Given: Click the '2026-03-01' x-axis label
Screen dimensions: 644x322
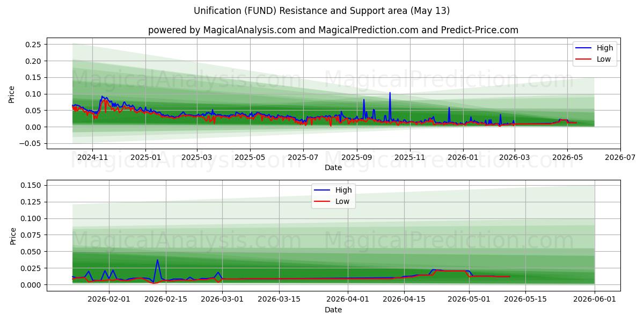Looking at the screenshot, I should point(222,299).
